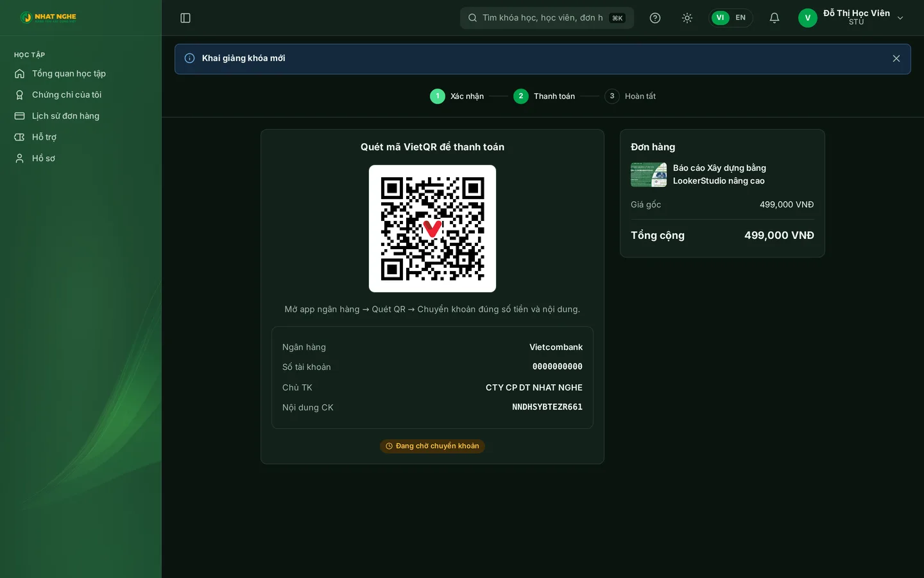Click the clock icon in status badge
The image size is (924, 578).
[389, 446]
